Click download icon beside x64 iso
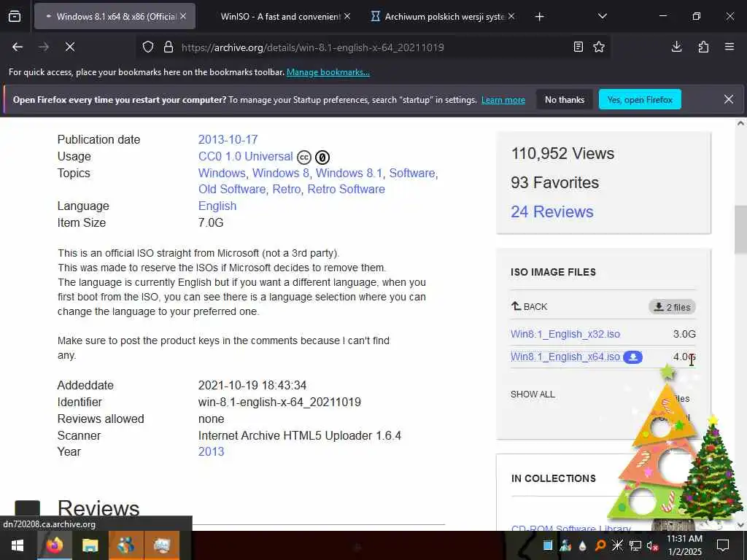The height and width of the screenshot is (560, 747). [632, 357]
